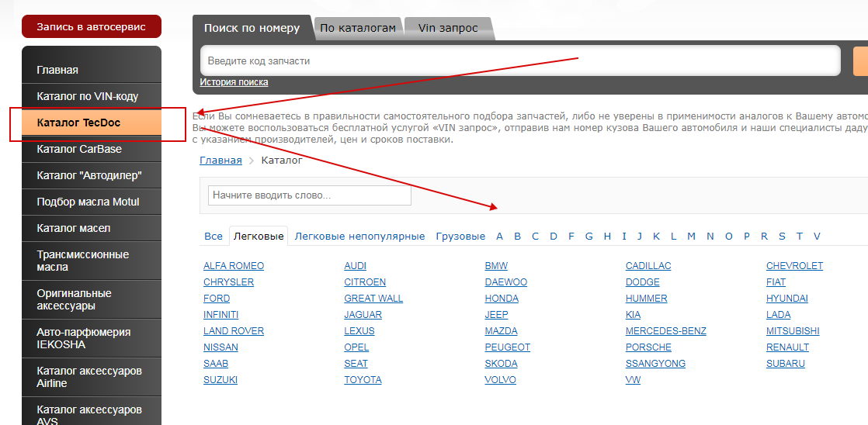Viewport: 868px width, 425px height.
Task: Filter brands by letter C
Action: 535,237
